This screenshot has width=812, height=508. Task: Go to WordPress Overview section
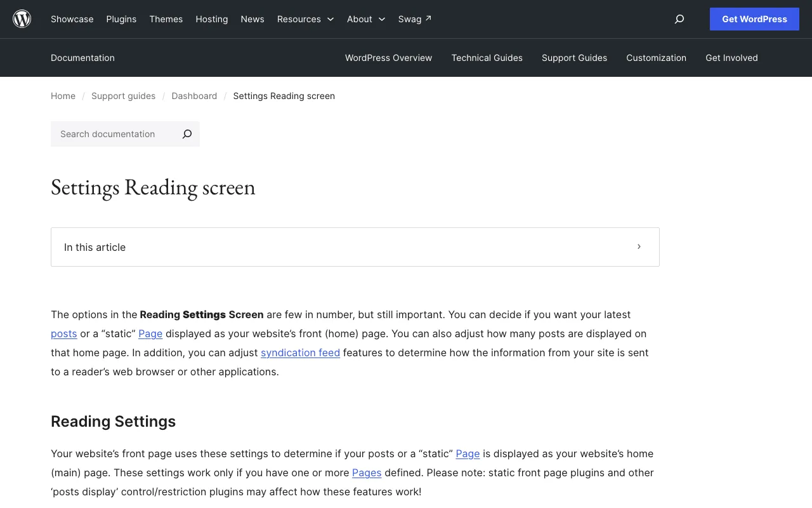coord(388,58)
